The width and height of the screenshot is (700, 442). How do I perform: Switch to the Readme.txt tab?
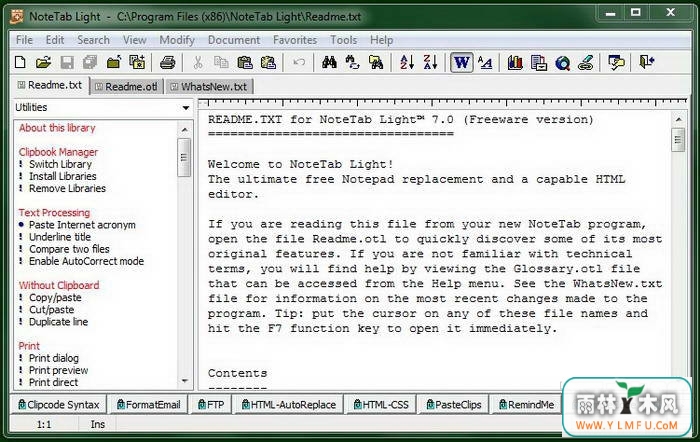tap(50, 85)
